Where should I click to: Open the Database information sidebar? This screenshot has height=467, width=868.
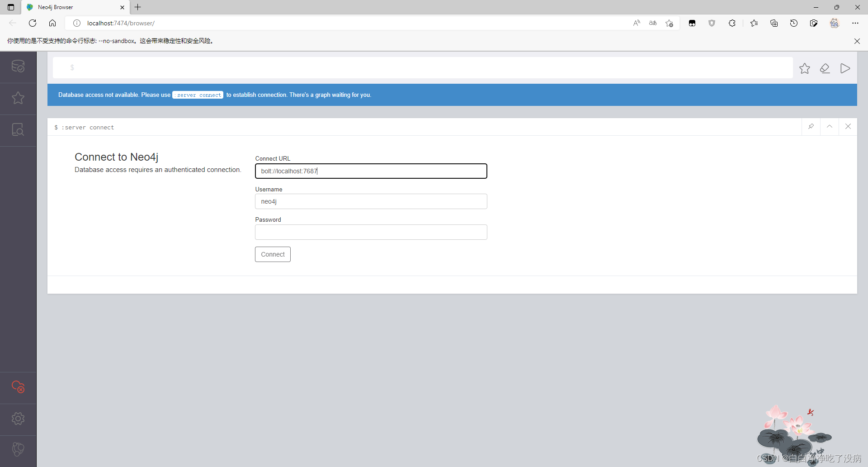tap(18, 67)
